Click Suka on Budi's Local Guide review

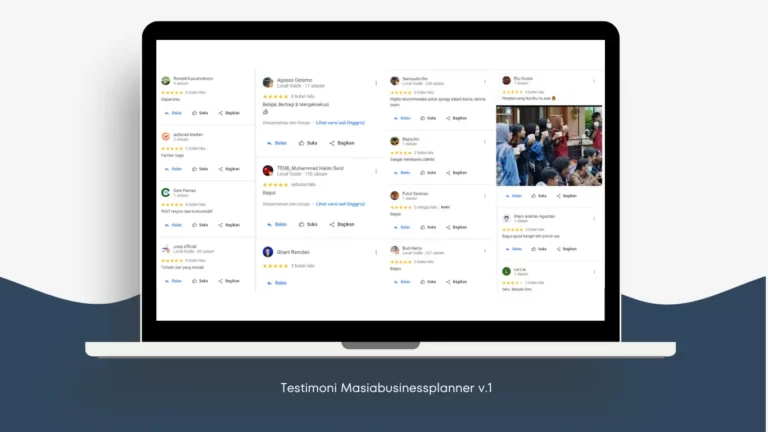click(428, 282)
